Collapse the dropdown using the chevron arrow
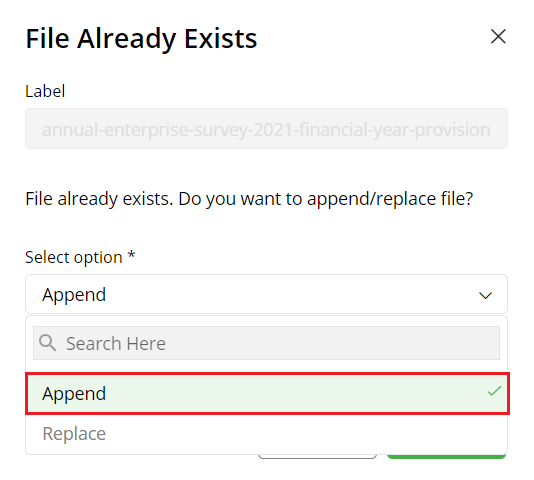The width and height of the screenshot is (534, 480). click(485, 295)
